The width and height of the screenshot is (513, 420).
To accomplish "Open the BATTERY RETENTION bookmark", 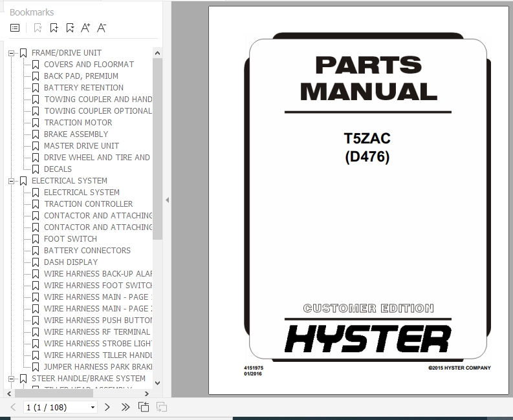I will pos(83,88).
